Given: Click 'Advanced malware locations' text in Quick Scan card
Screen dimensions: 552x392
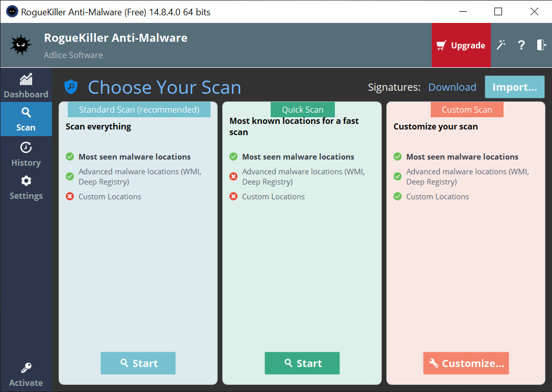Looking at the screenshot, I should coord(303,176).
